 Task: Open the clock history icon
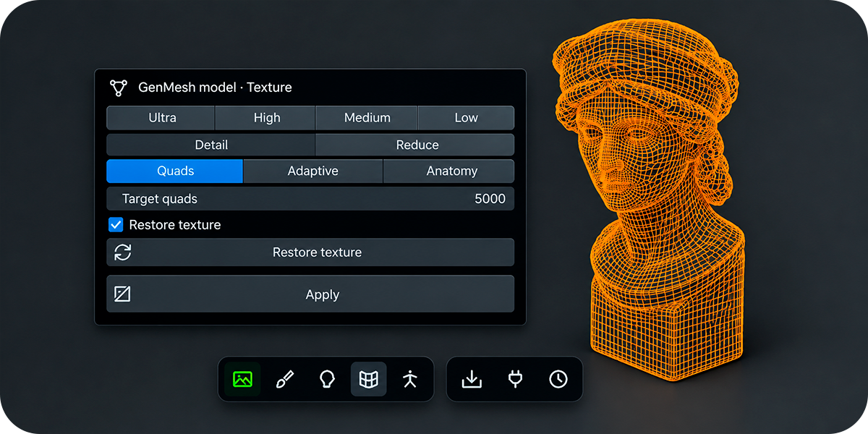click(x=558, y=379)
